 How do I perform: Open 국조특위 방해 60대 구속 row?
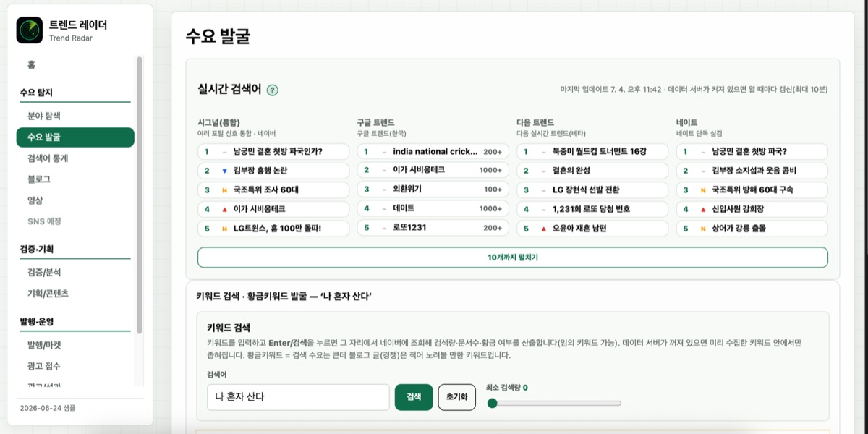[x=752, y=190]
